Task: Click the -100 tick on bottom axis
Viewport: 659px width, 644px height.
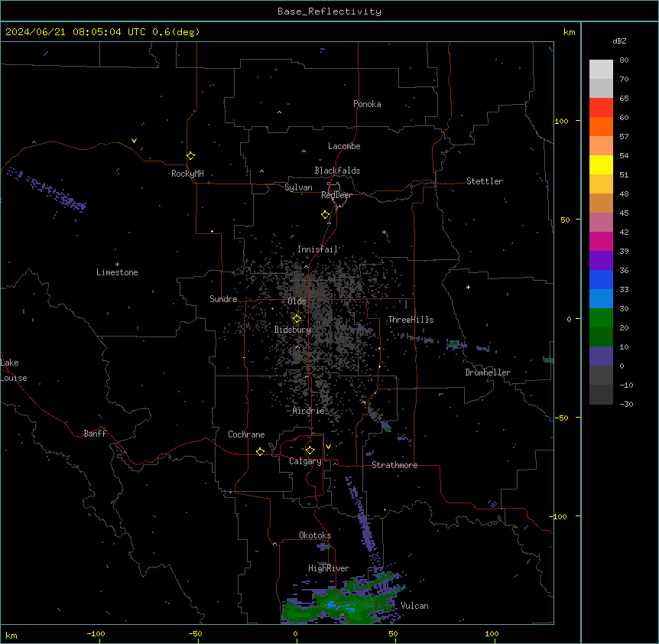Action: pyautogui.click(x=96, y=633)
